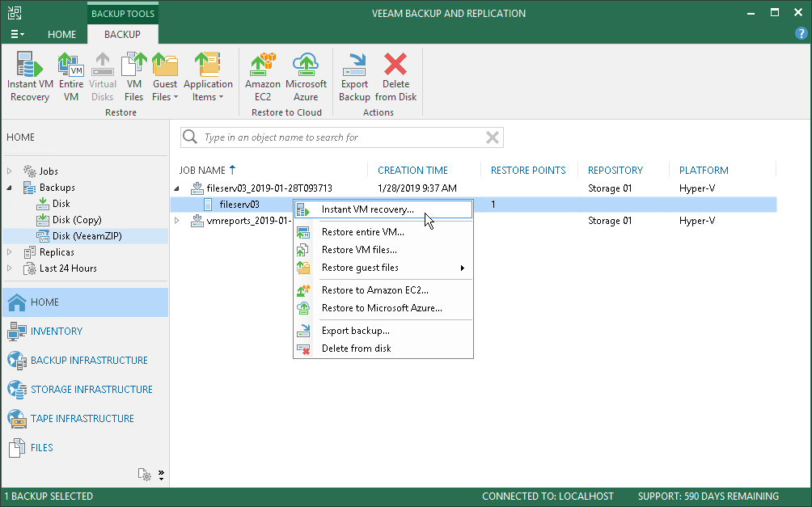Sort by JOB NAME column header
The height and width of the screenshot is (507, 812).
[202, 171]
